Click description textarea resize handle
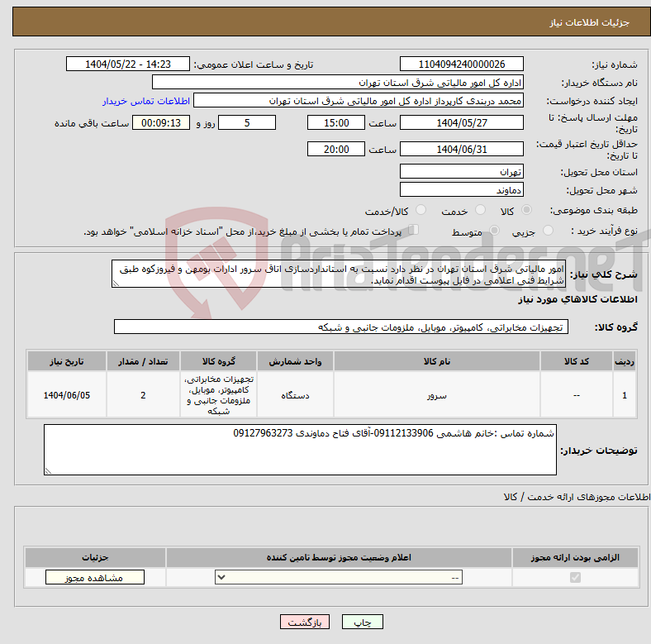651x644 pixels. 116,284
